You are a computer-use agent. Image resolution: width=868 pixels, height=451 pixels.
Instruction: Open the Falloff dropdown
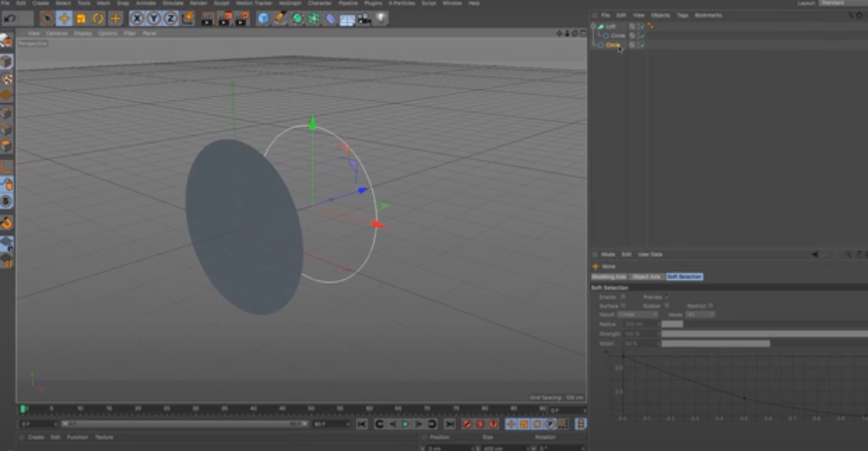(x=637, y=315)
